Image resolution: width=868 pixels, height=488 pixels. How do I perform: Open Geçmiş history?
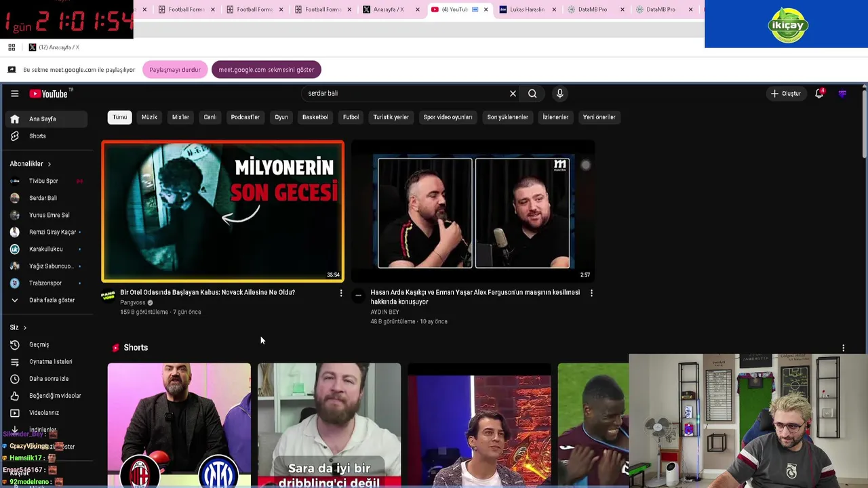point(46,345)
